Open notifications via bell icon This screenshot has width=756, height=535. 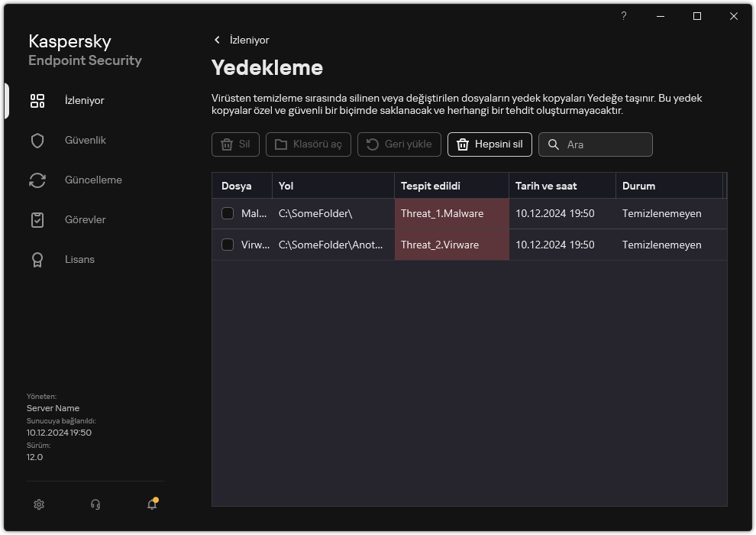151,505
